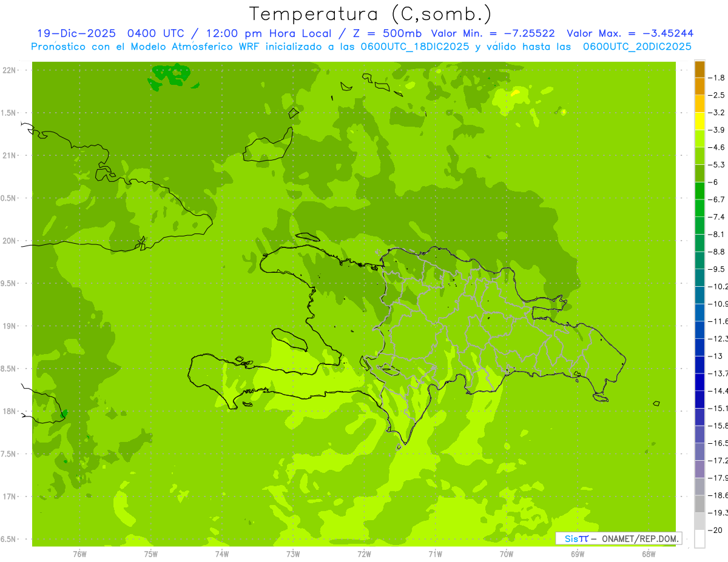
Task: Click the -8.8 value on color scale
Action: pos(716,252)
